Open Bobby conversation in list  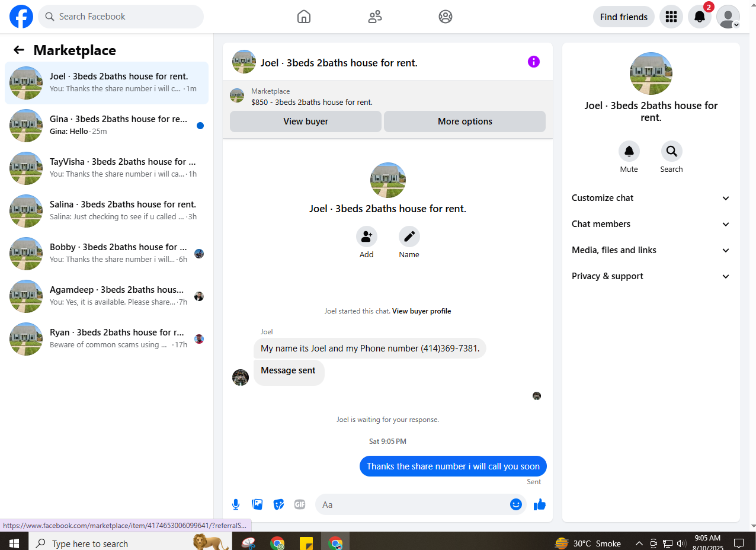pos(107,254)
